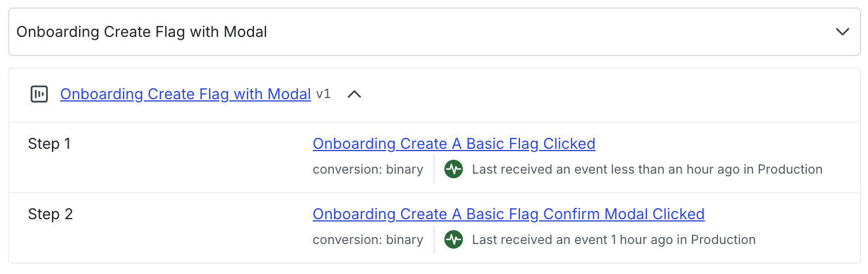Click the vertical divider in the Step 2 row
The image size is (868, 274).
point(434,240)
